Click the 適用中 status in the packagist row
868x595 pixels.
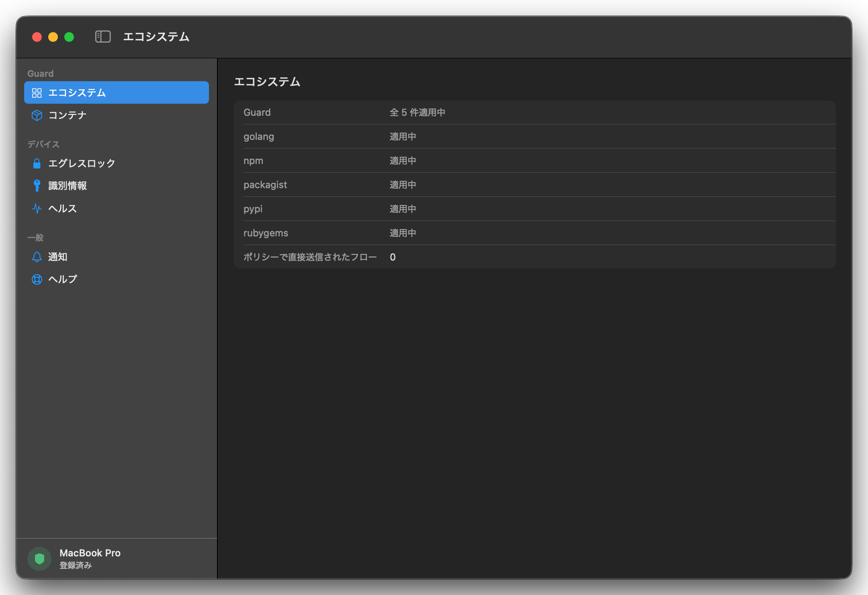click(x=403, y=185)
